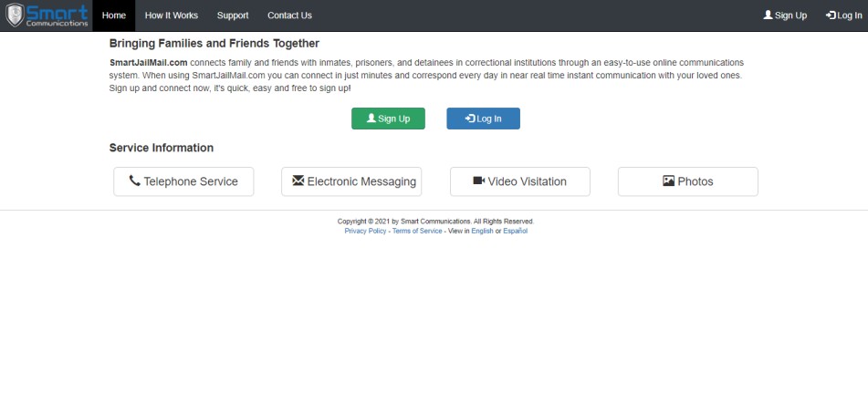Select the Photos service button

[687, 181]
